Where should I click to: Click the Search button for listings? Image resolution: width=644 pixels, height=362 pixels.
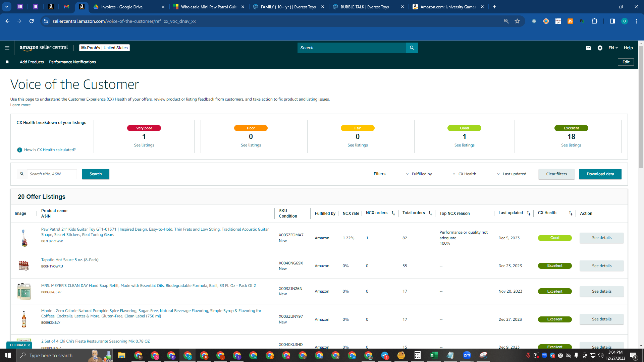pyautogui.click(x=96, y=174)
